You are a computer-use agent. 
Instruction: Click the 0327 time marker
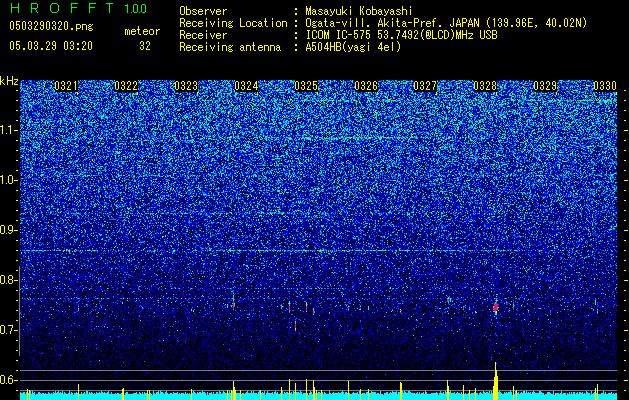[425, 86]
